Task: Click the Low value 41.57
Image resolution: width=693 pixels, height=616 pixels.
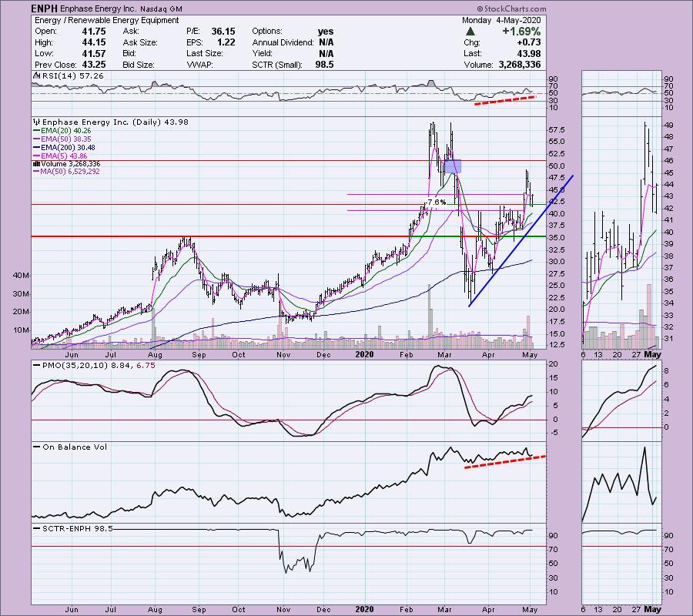Action: pos(94,53)
